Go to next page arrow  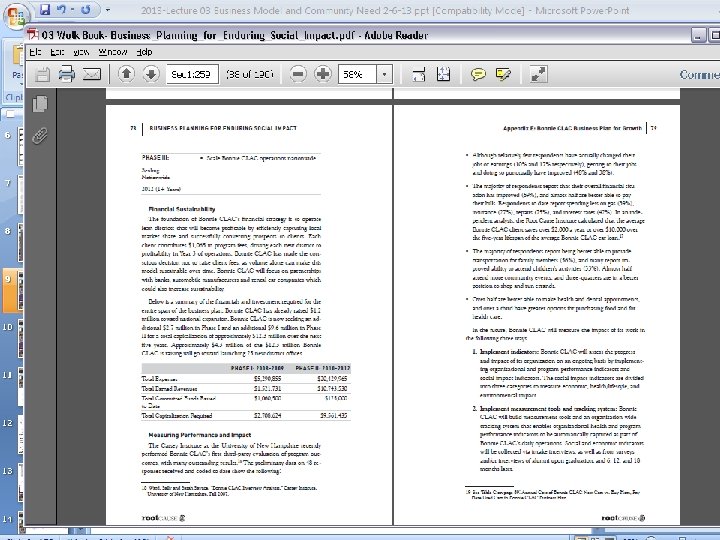pyautogui.click(x=151, y=74)
